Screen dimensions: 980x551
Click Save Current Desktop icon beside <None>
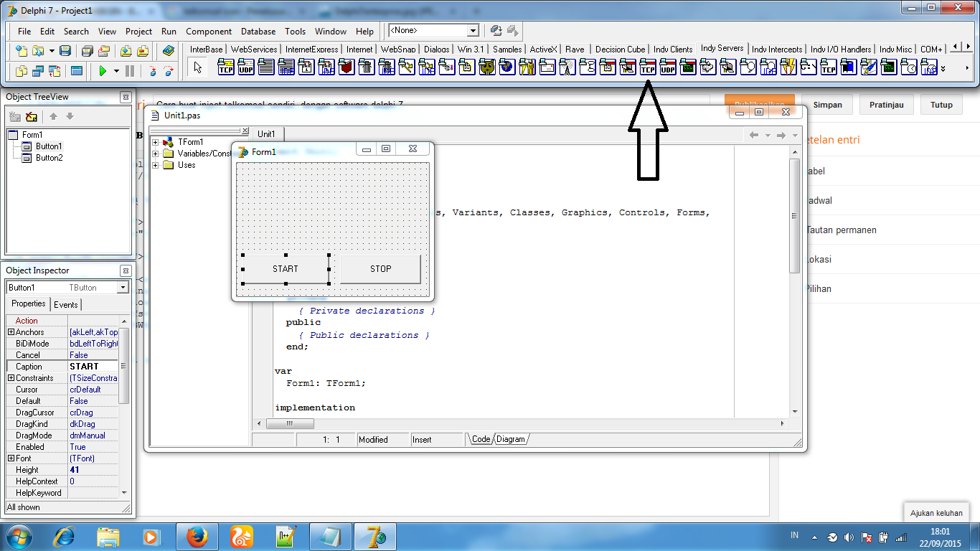[496, 30]
